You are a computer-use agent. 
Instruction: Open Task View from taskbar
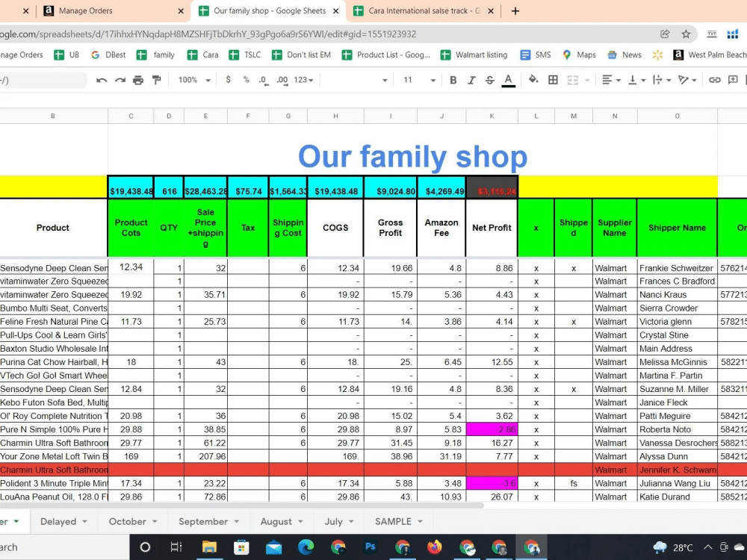tap(176, 547)
